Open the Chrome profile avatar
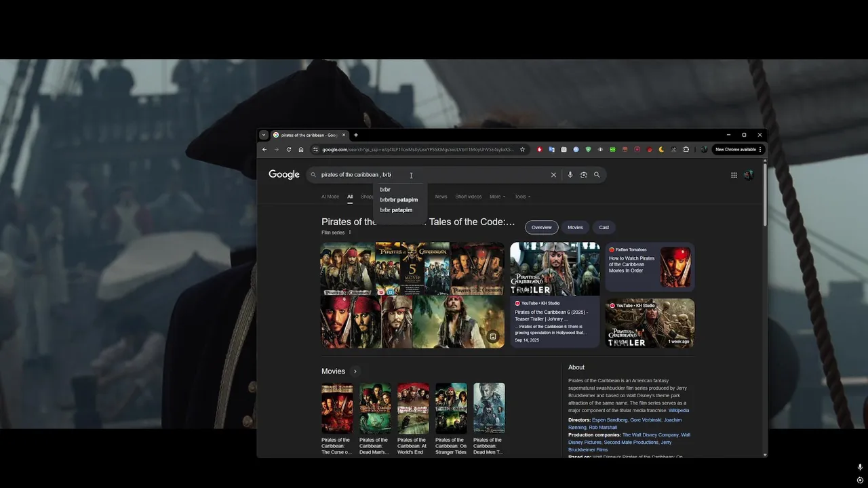Image resolution: width=868 pixels, height=488 pixels. [704, 149]
